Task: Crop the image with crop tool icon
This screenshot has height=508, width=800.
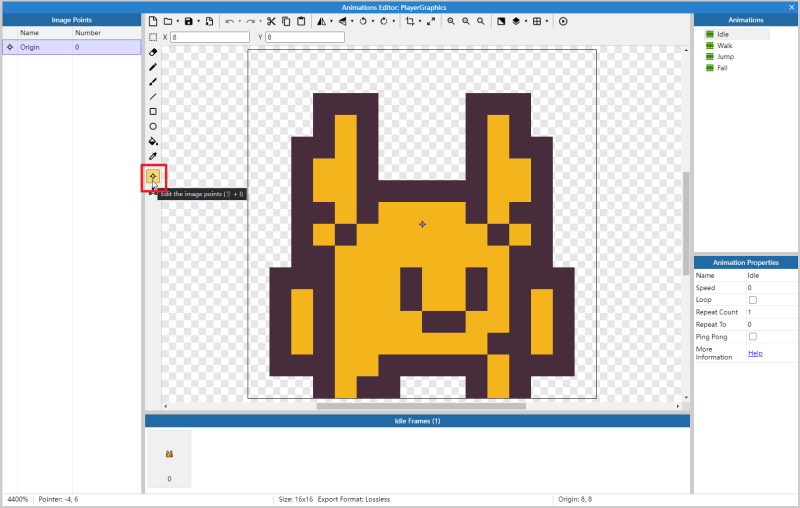Action: click(x=410, y=21)
